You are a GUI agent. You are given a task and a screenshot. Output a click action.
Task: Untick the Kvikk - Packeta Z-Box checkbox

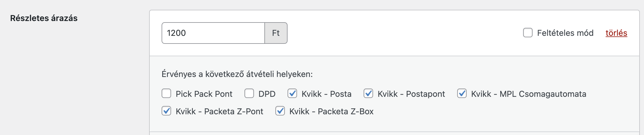[x=280, y=111]
